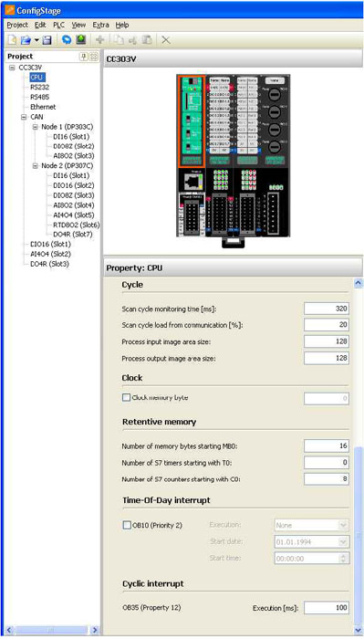
Task: Collapse Node 2 (DP307C) tree node
Action: pos(35,166)
